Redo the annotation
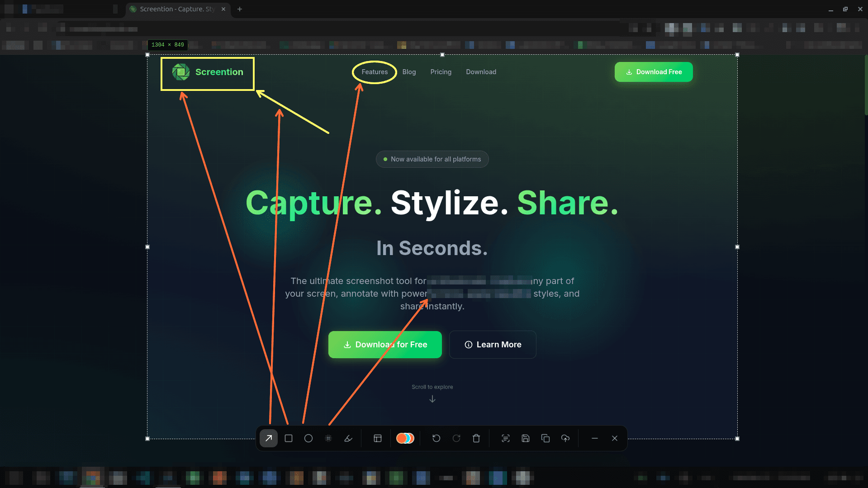The width and height of the screenshot is (868, 488). [x=456, y=438]
